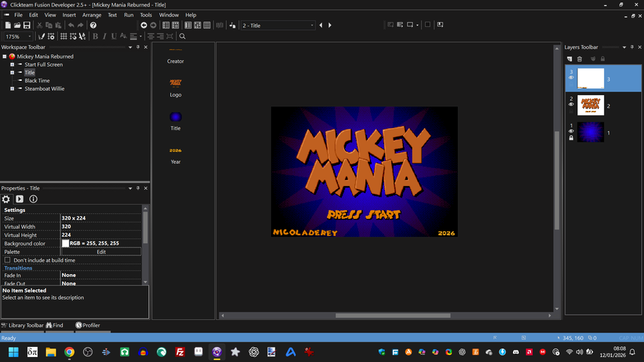Go back with the left circle arrow
The image size is (644, 362).
144,26
